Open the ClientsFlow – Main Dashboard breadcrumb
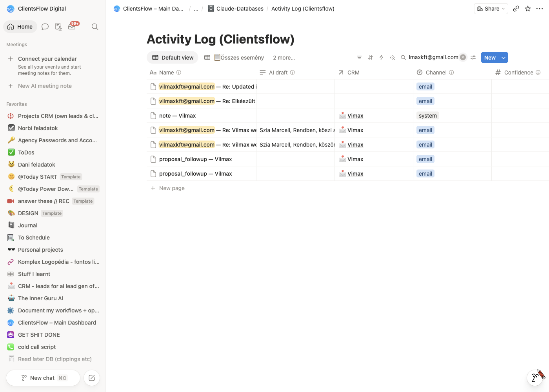The width and height of the screenshot is (549, 392). (149, 9)
